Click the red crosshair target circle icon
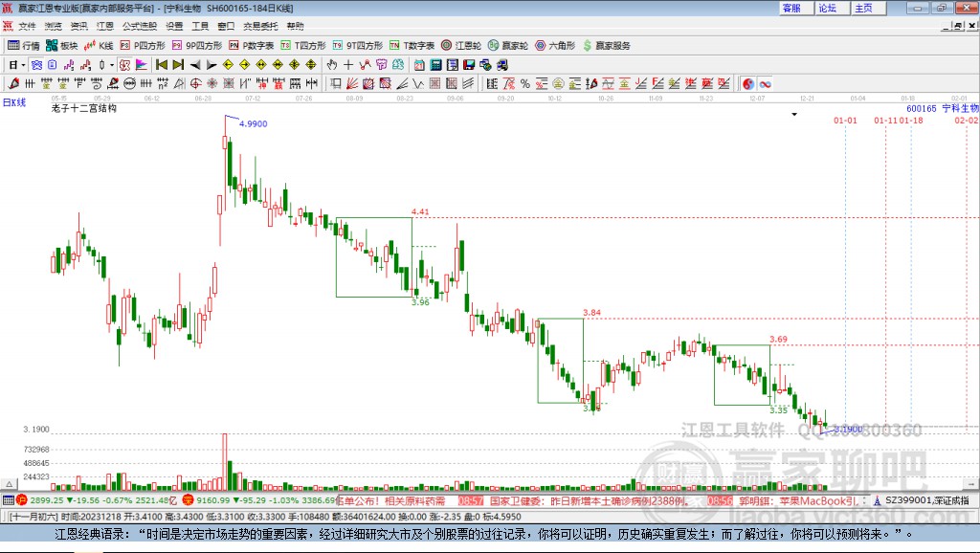The height and width of the screenshot is (553, 980). click(x=195, y=84)
